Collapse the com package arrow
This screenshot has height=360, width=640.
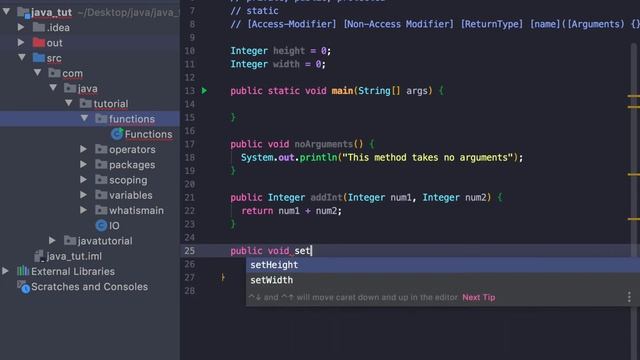tap(38, 73)
